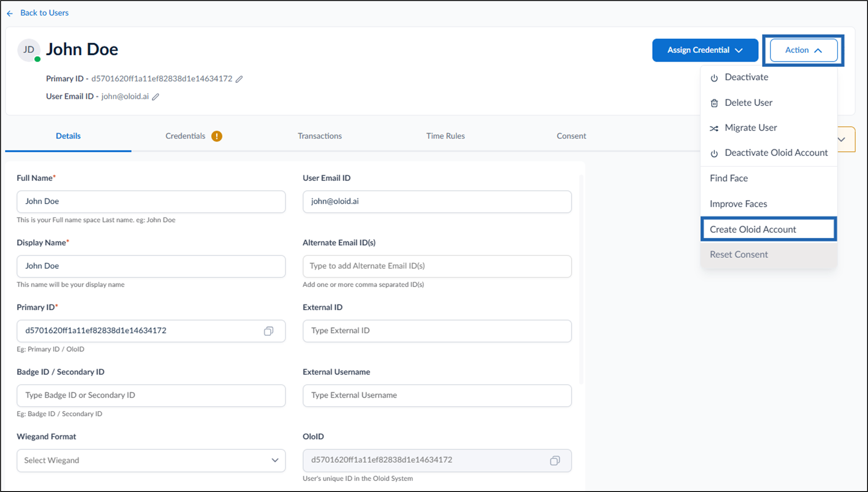Image resolution: width=868 pixels, height=492 pixels.
Task: Switch to the Time Rules tab
Action: [x=445, y=136]
